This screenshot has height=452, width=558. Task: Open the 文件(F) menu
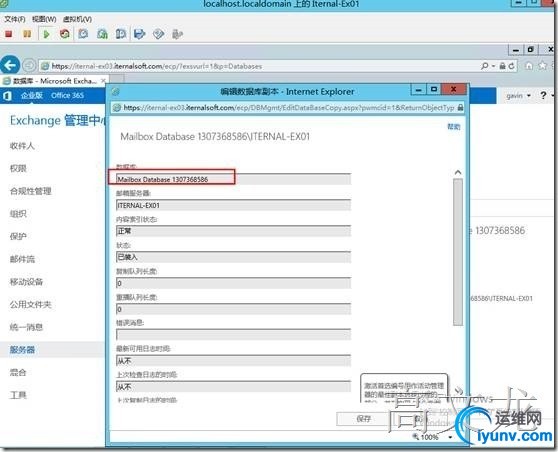tap(15, 19)
